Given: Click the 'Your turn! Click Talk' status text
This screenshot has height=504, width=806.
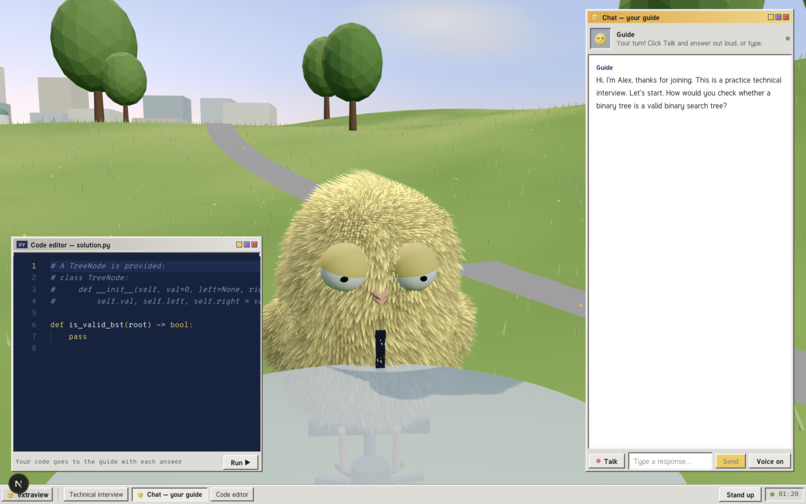Looking at the screenshot, I should 689,43.
